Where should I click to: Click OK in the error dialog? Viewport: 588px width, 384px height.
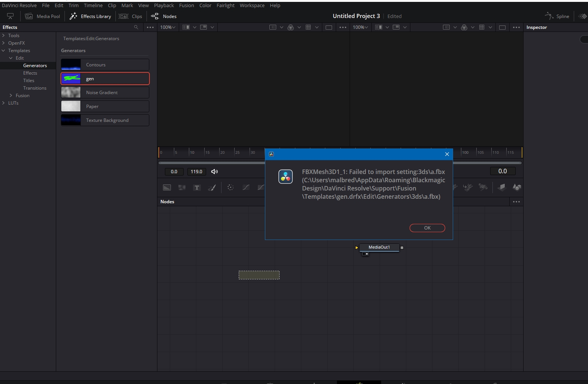click(x=427, y=228)
